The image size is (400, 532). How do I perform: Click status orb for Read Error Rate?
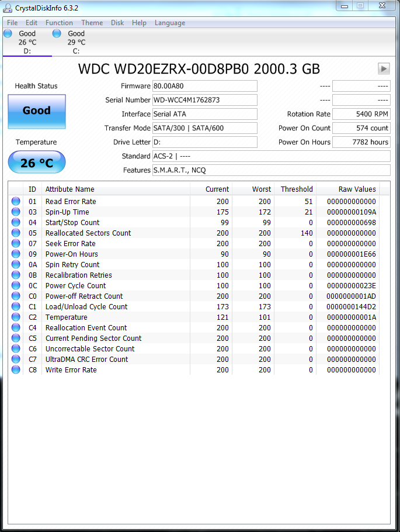pyautogui.click(x=16, y=201)
